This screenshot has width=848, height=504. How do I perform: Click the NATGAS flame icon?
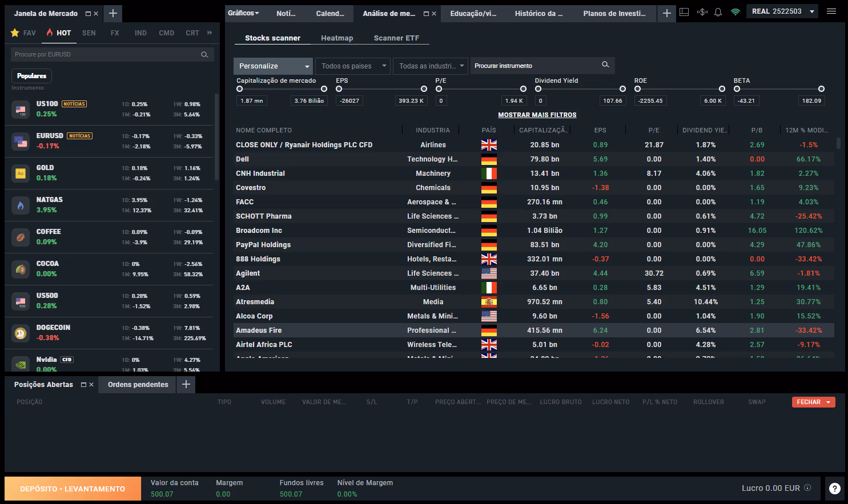point(21,205)
